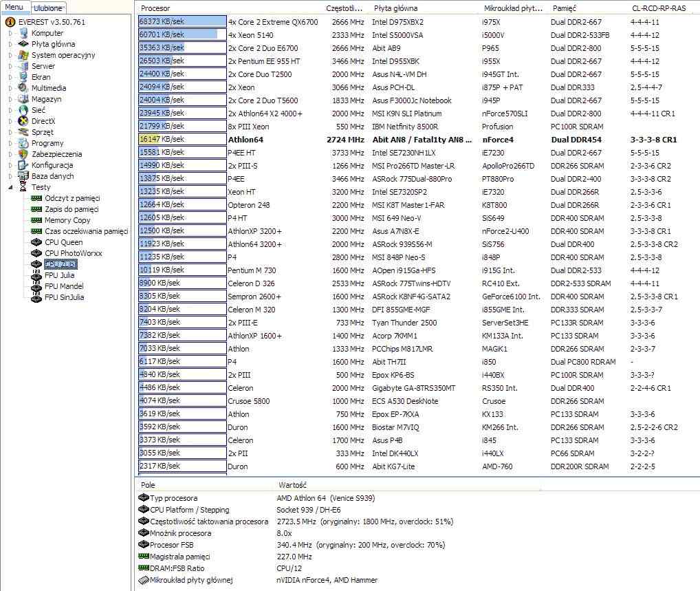Click the Programy software icon

click(23, 143)
